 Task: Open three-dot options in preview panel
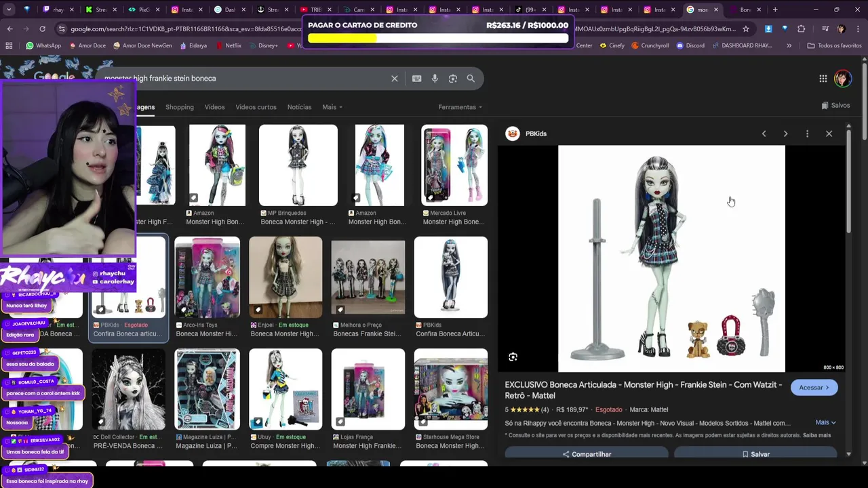(x=807, y=134)
